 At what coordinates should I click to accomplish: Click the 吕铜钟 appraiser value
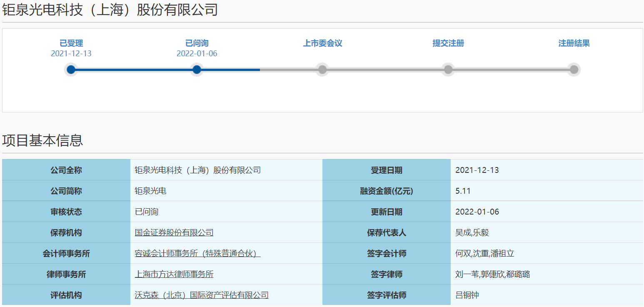(467, 295)
